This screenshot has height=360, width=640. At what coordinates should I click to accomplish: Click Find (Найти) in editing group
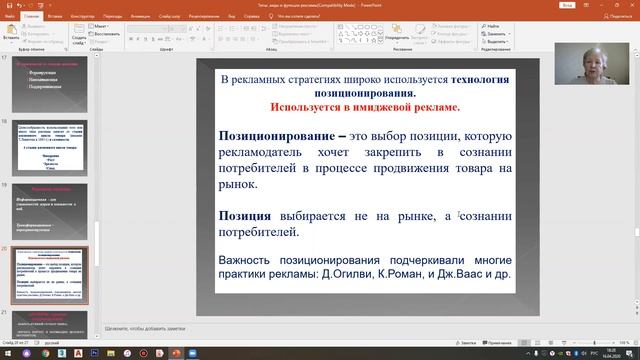[490, 26]
